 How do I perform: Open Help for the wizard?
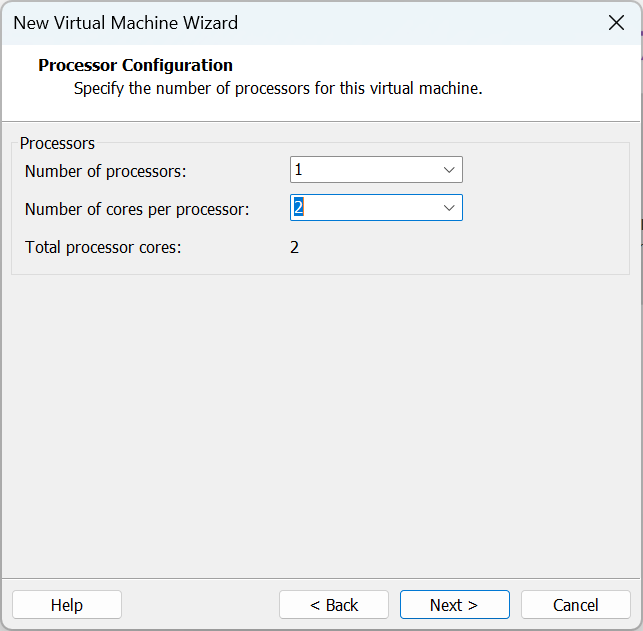pyautogui.click(x=67, y=605)
